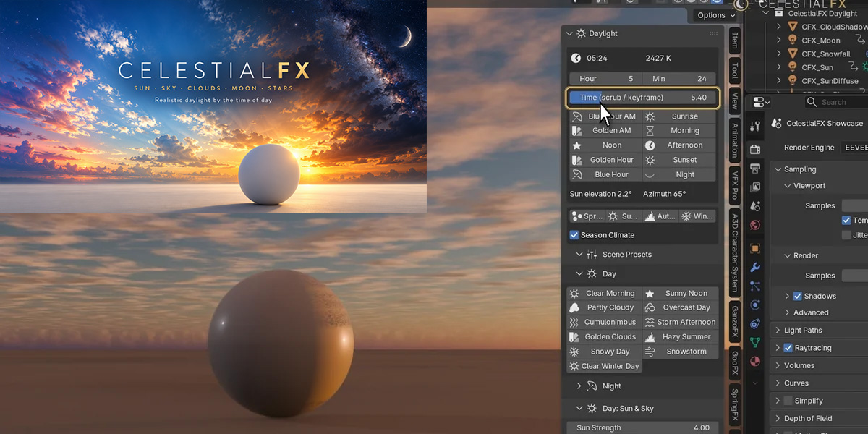Apply the Storm Afternoon scene preset
The width and height of the screenshot is (868, 434).
point(681,322)
